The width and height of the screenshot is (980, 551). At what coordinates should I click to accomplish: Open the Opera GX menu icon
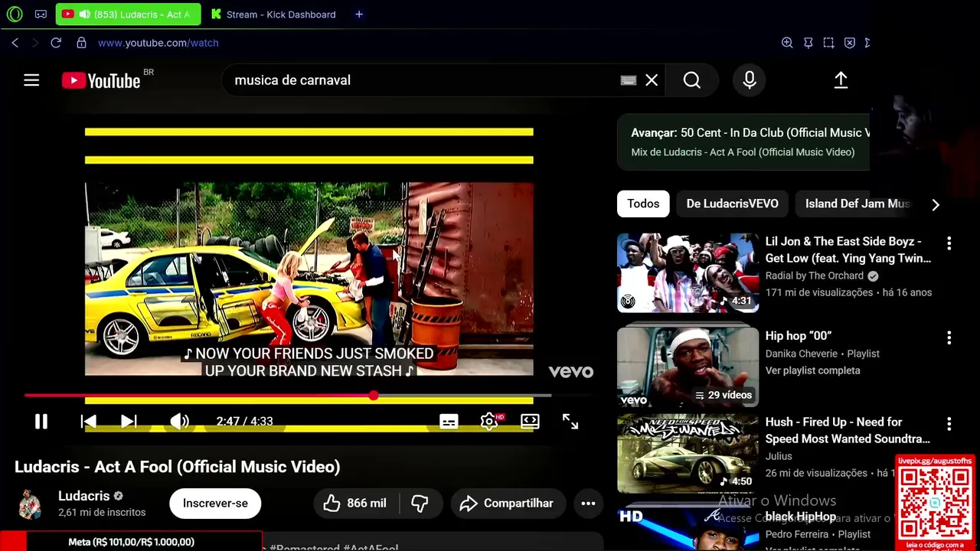(15, 15)
